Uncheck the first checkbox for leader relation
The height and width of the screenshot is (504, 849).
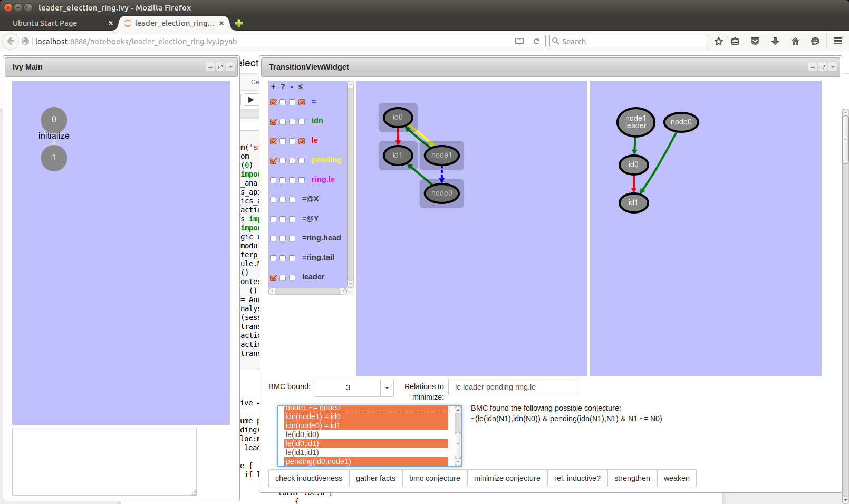pyautogui.click(x=273, y=278)
